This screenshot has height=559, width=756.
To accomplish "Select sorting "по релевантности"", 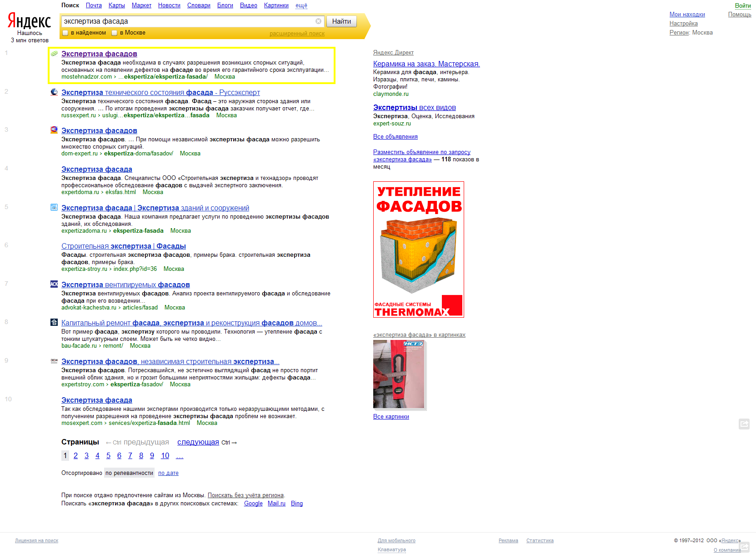I will click(129, 473).
